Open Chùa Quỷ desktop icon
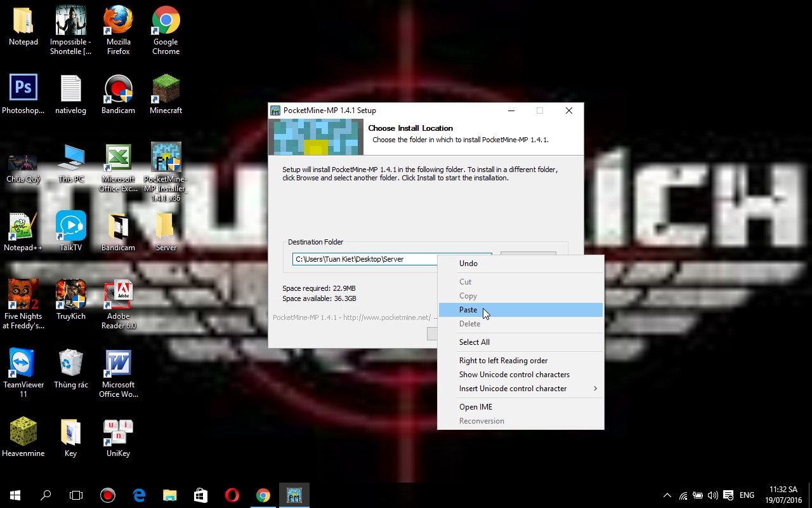 [23, 168]
